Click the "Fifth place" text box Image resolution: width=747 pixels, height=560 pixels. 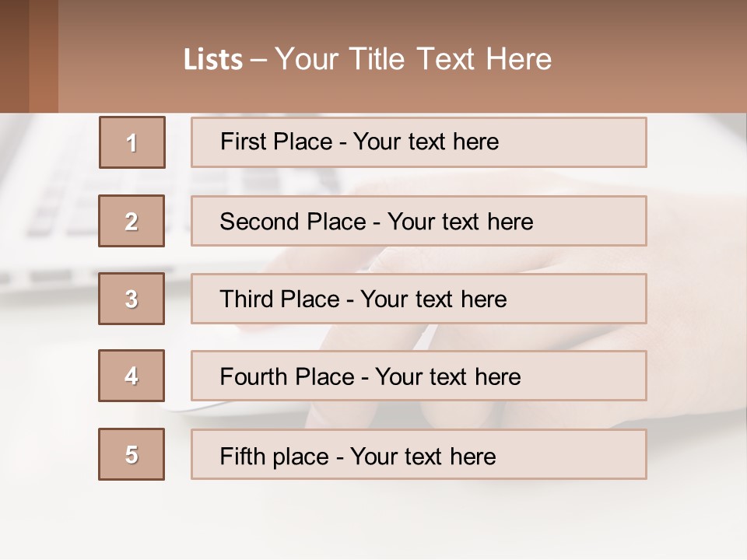[x=419, y=454]
